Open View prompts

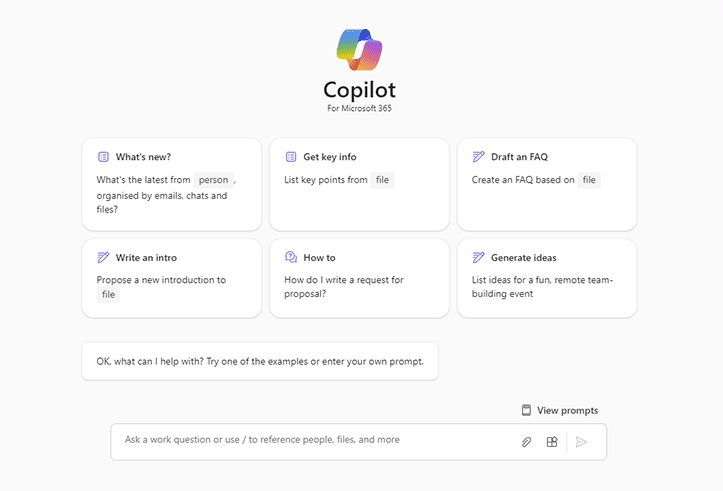click(560, 410)
